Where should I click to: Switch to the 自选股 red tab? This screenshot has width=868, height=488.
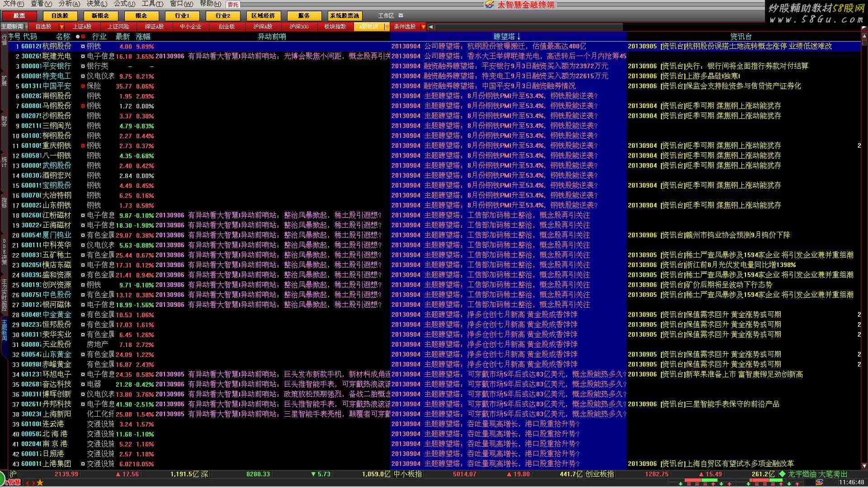[43, 27]
